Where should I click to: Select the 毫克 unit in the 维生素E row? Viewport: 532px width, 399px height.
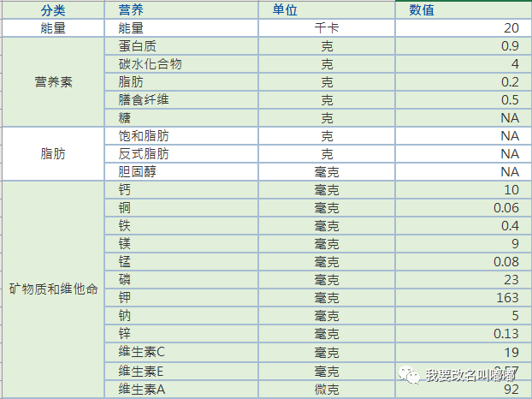(x=327, y=371)
